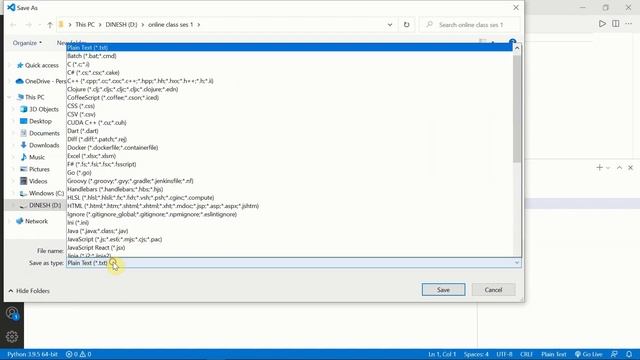Click the Forward navigation arrow

[x=29, y=25]
